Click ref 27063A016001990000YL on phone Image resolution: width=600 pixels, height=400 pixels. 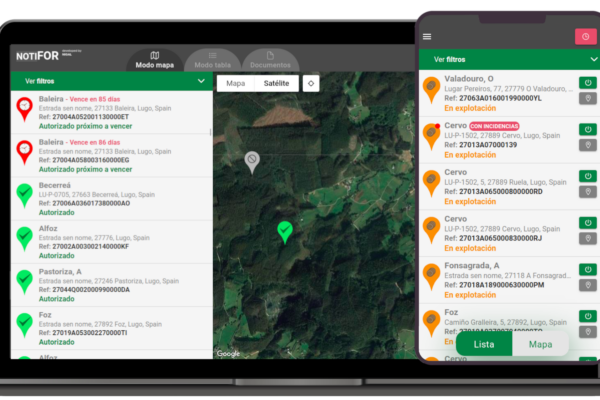(x=500, y=98)
